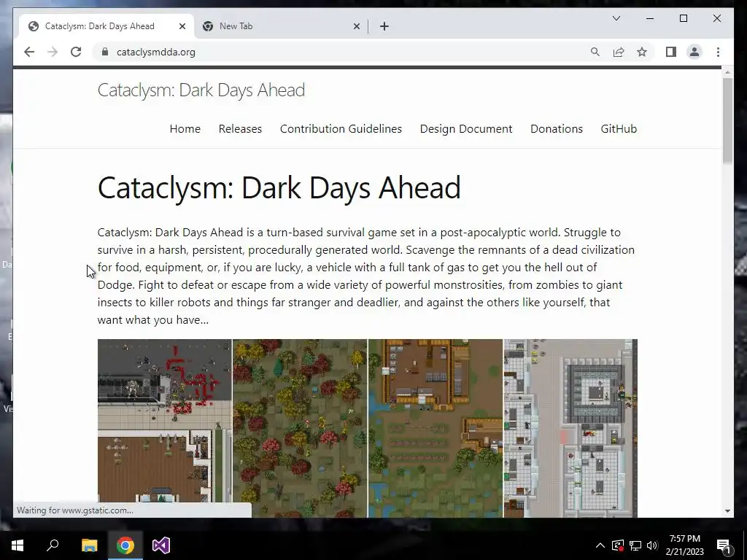Viewport: 747px width, 560px height.
Task: Close the New Tab tab
Action: click(356, 26)
